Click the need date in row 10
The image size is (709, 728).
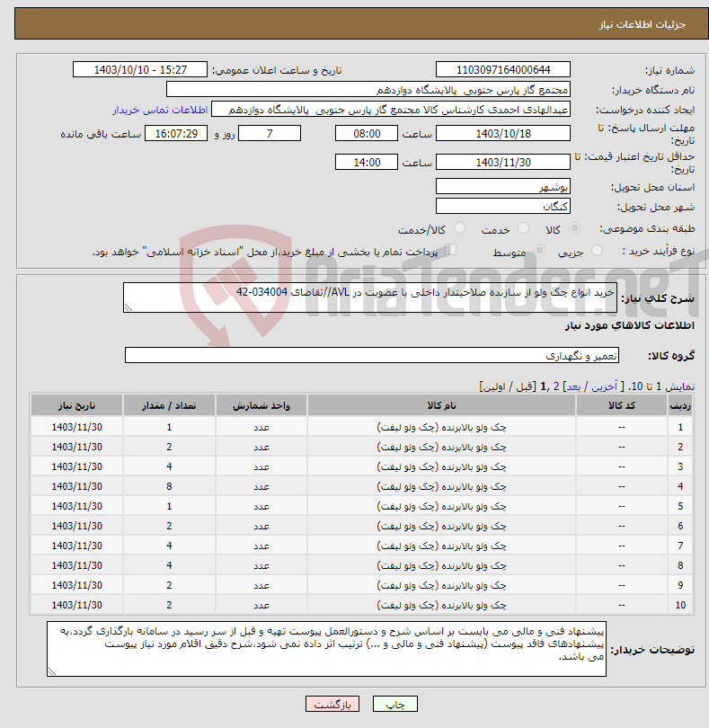76,605
